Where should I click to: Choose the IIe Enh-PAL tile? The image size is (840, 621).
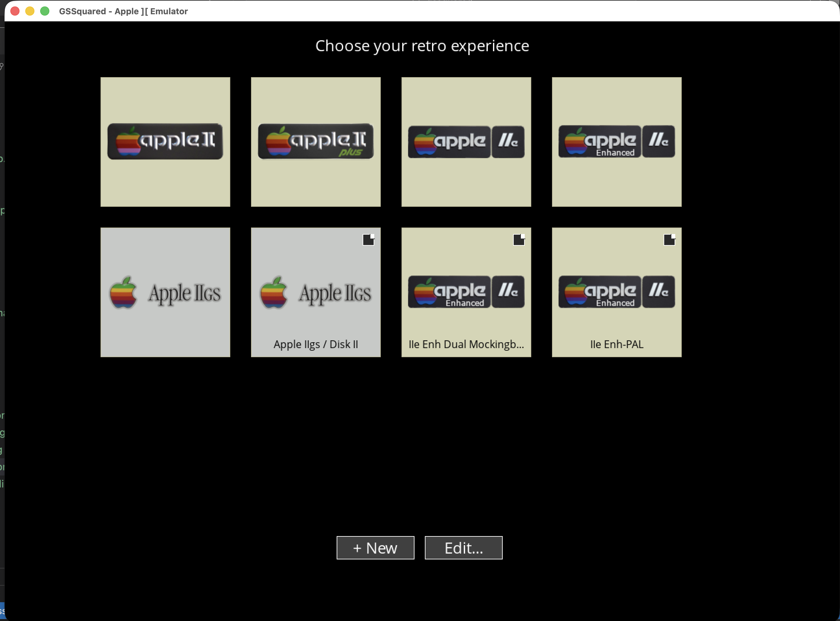tap(617, 292)
